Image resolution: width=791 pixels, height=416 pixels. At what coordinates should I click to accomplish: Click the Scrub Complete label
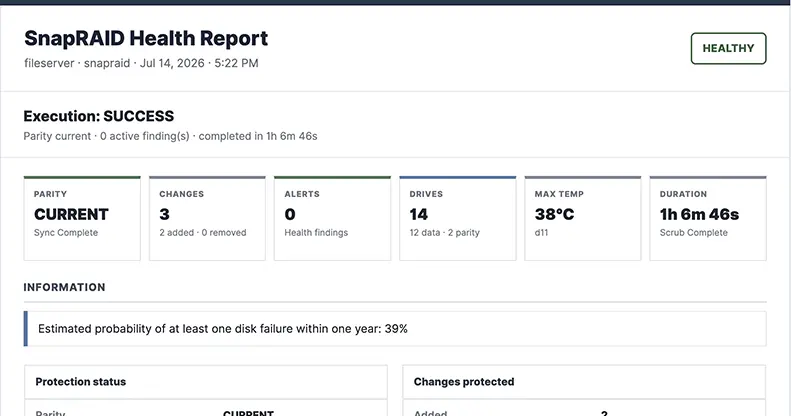point(694,232)
